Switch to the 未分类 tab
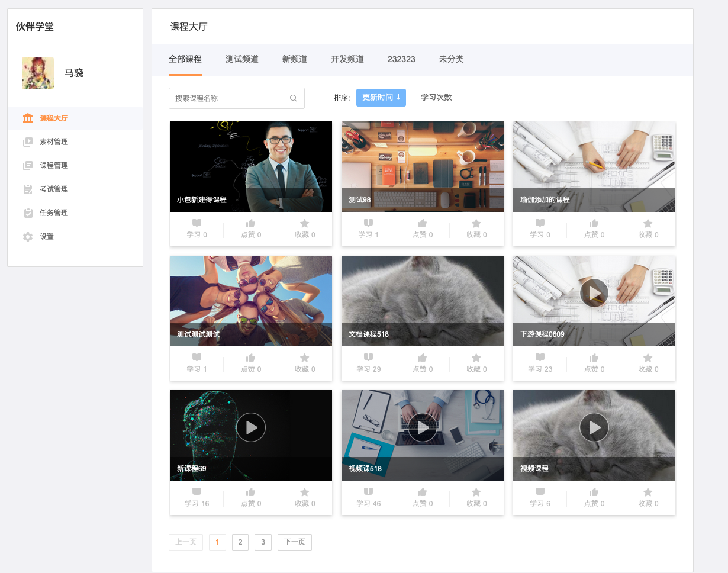The image size is (728, 573). pos(452,59)
